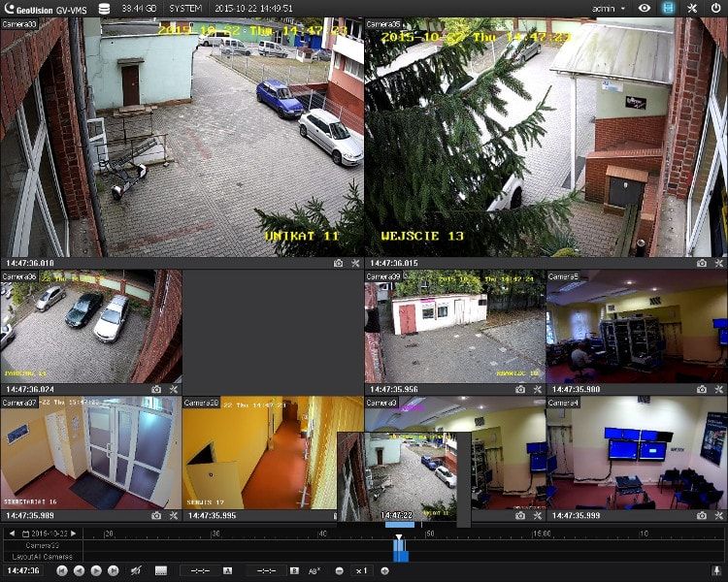Take snapshot of Camera36 tile
The height and width of the screenshot is (582, 728).
click(x=156, y=389)
